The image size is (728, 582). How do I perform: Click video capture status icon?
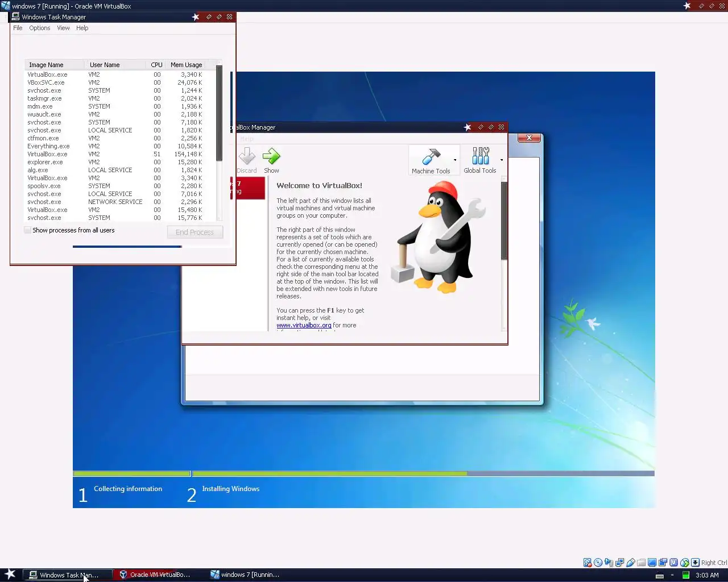tap(663, 562)
